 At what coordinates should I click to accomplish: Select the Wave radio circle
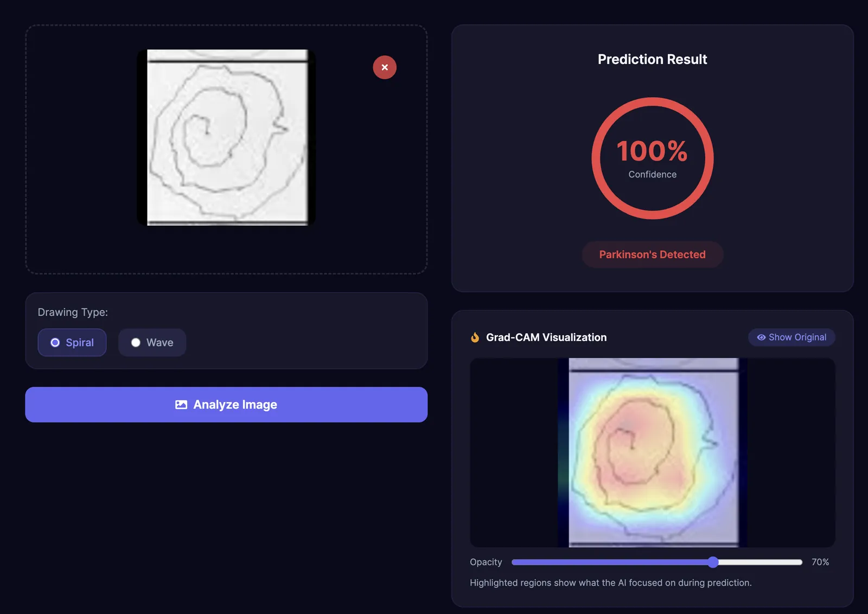click(x=136, y=342)
